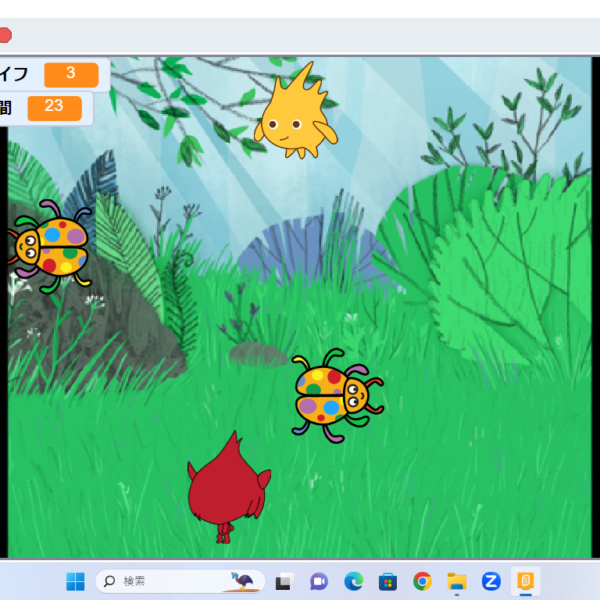Open Microsoft Store from the taskbar
Image resolution: width=600 pixels, height=600 pixels.
[388, 581]
